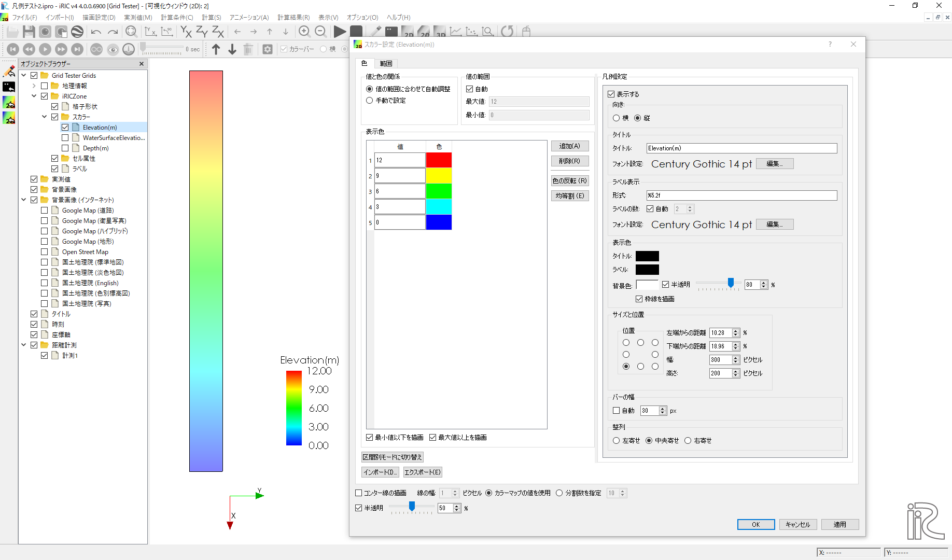952x560 pixels.
Task: Click the bar width px spinner arrows
Action: click(663, 411)
